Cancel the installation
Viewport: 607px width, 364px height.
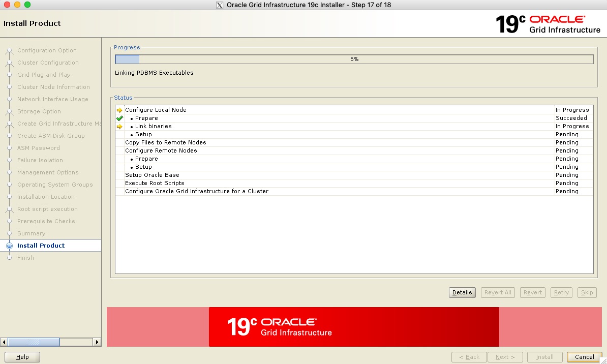(x=584, y=357)
